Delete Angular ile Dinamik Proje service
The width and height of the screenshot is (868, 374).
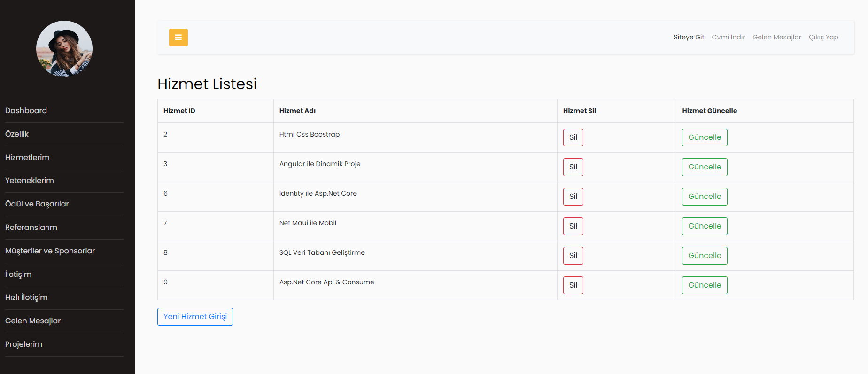(x=573, y=167)
